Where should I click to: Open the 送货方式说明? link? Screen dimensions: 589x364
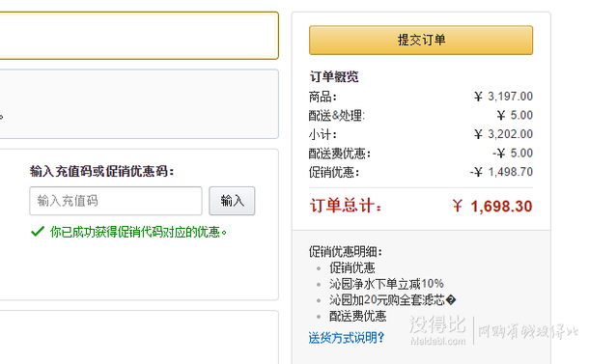point(346,337)
